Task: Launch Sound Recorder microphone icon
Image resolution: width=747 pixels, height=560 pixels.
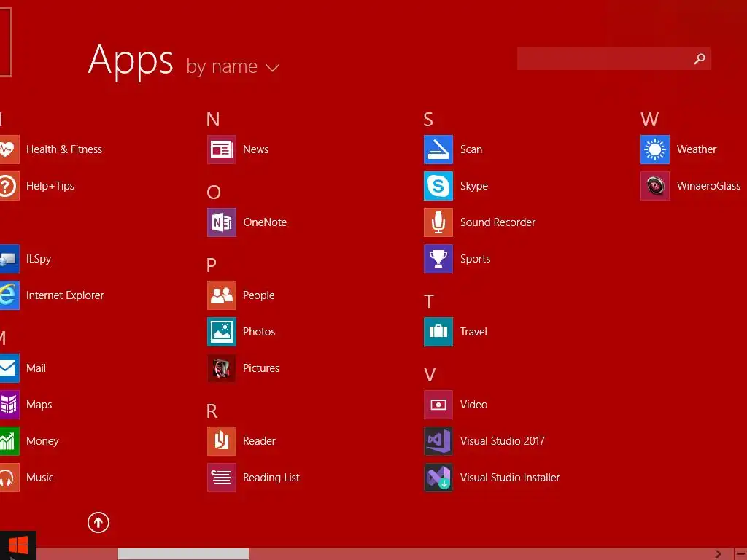Action: click(x=438, y=222)
